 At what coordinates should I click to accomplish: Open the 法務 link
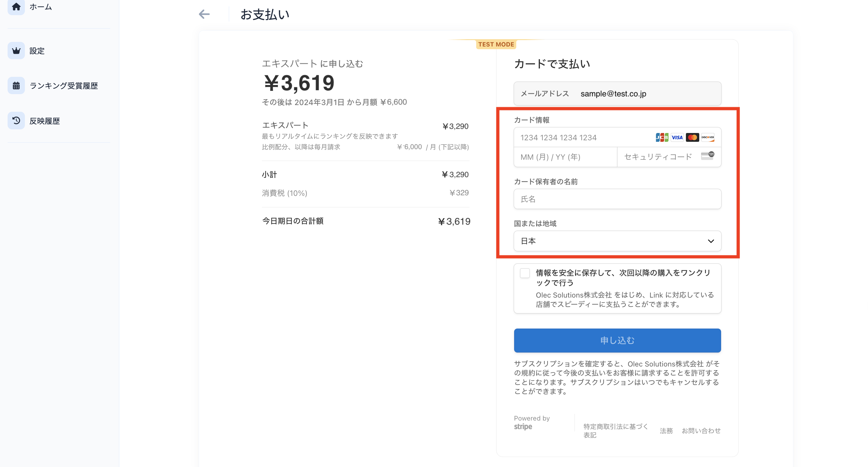point(666,431)
